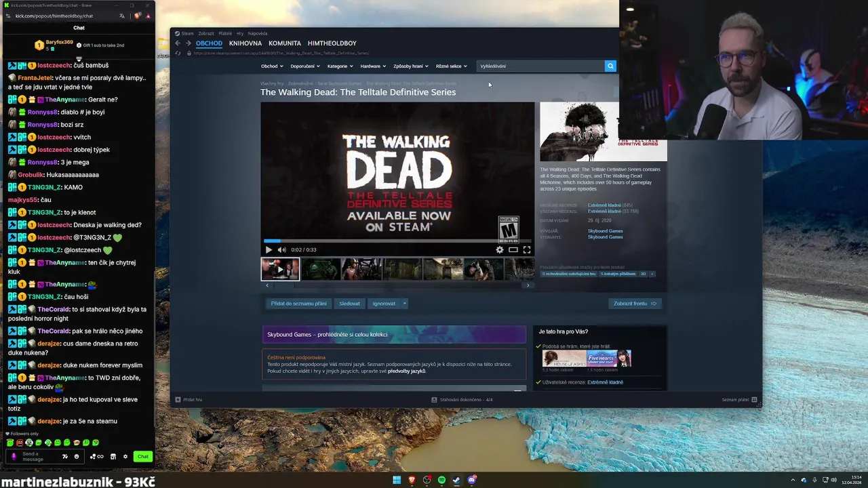This screenshot has height=488, width=868.
Task: Reload the Steam store page
Action: (178, 53)
